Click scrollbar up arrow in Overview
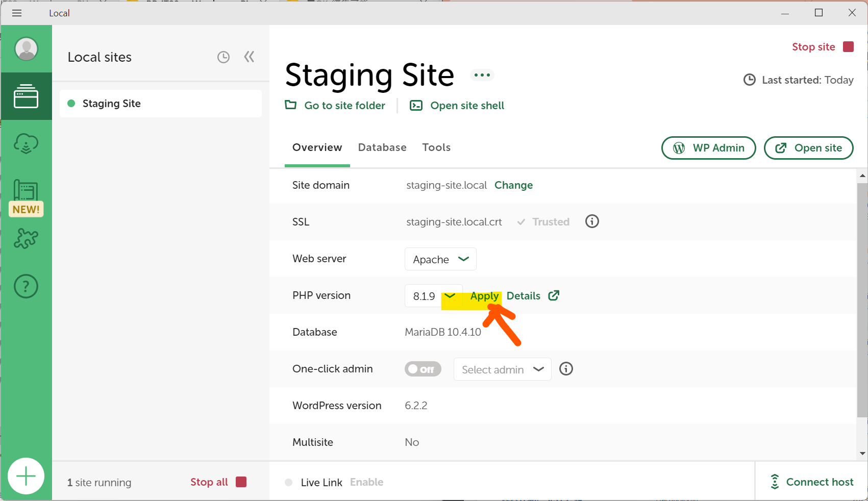The image size is (868, 501). coord(862,176)
